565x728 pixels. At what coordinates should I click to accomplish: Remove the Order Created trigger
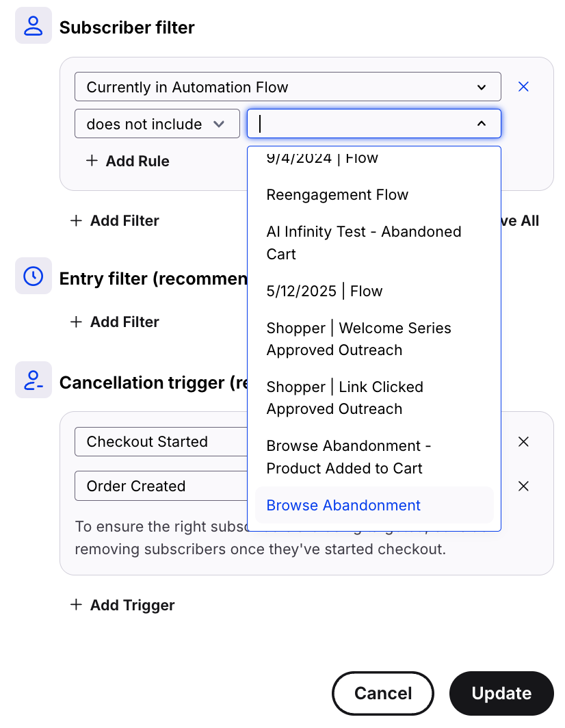click(523, 486)
